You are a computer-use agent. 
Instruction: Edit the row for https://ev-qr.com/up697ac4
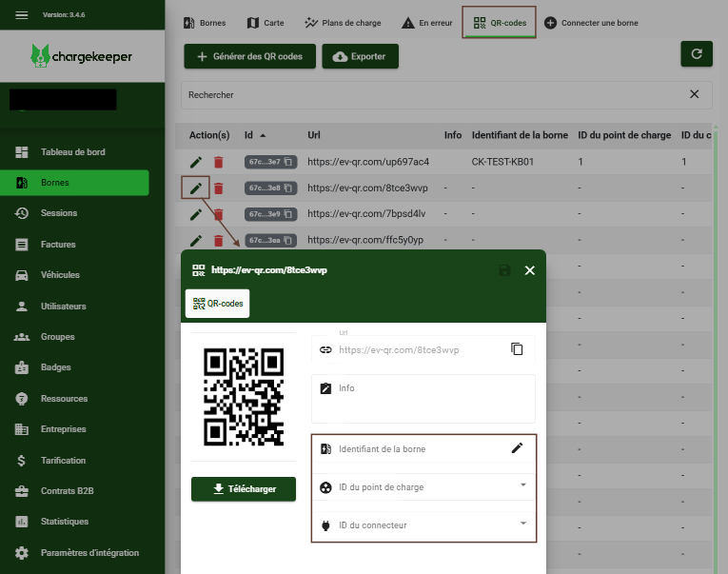[196, 162]
